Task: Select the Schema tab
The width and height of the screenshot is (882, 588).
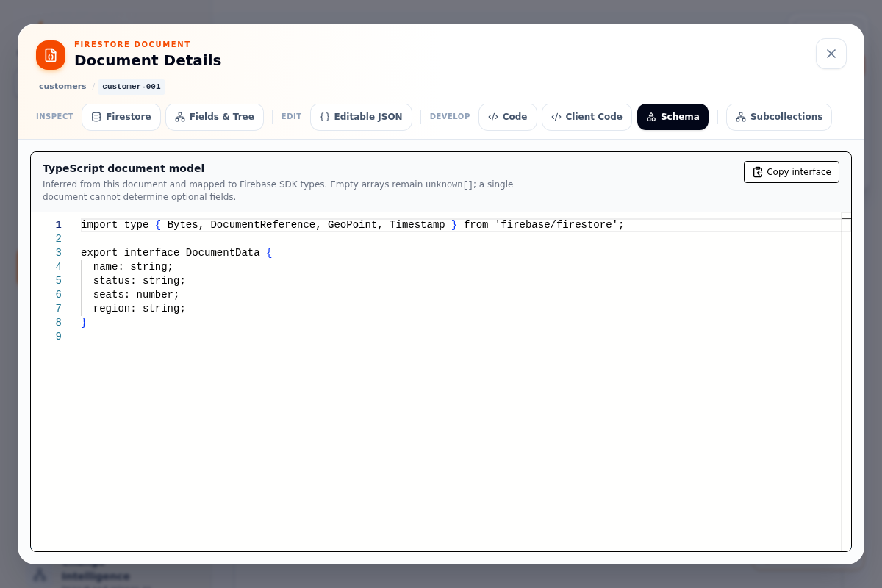Action: pos(673,117)
